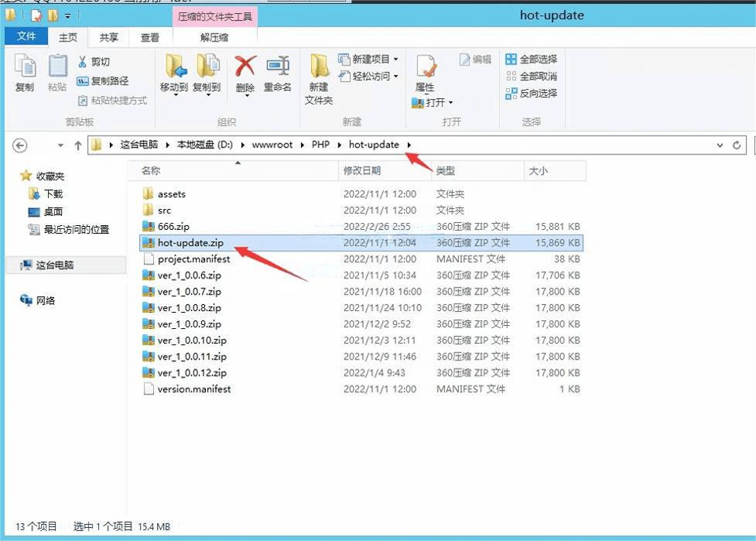Select the ver_1_0.0.10.zip file
This screenshot has height=541, width=756.
point(361,340)
